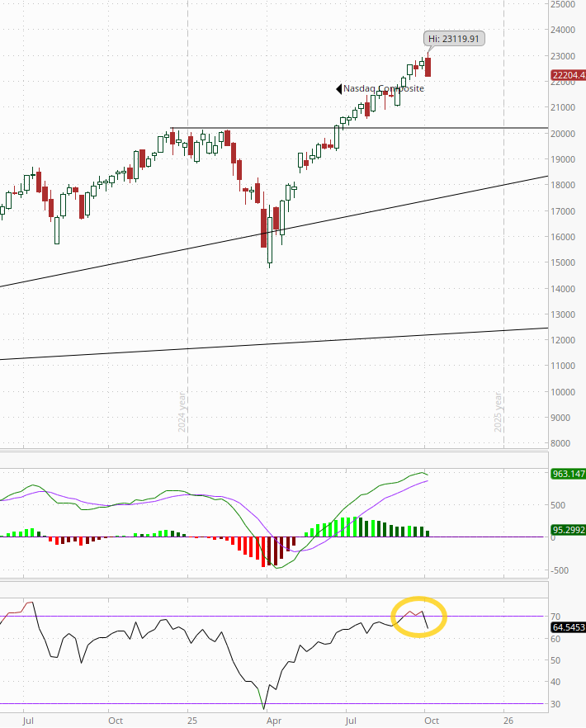Image resolution: width=586 pixels, height=728 pixels.
Task: Click the 12000 price axis label
Action: [x=563, y=340]
